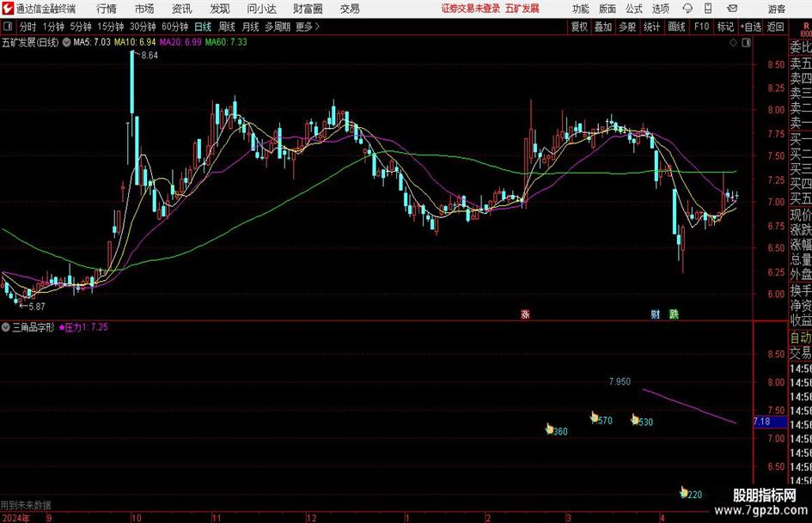Click the customer service headset icon

(x=687, y=9)
